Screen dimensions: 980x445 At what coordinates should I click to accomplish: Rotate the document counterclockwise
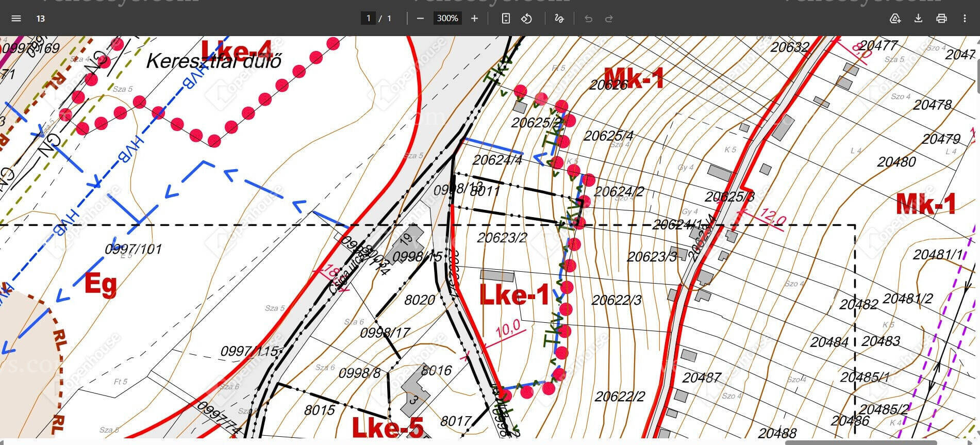click(526, 19)
